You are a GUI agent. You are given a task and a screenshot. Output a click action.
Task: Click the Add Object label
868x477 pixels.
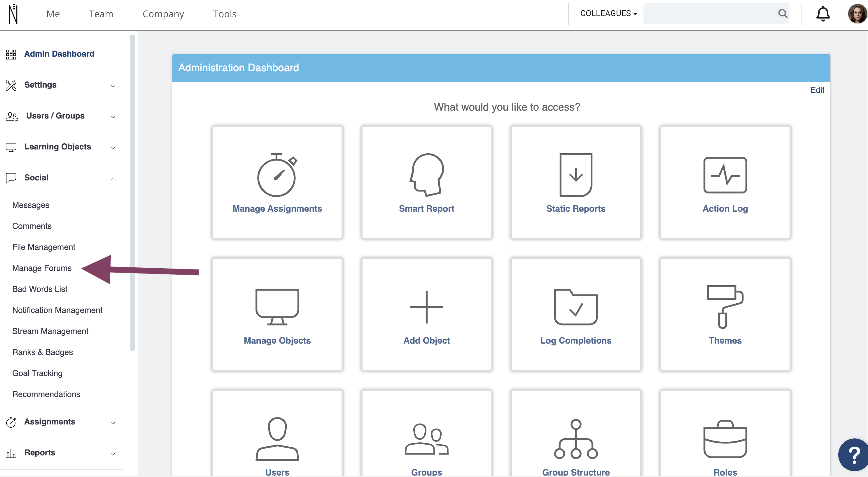point(427,340)
